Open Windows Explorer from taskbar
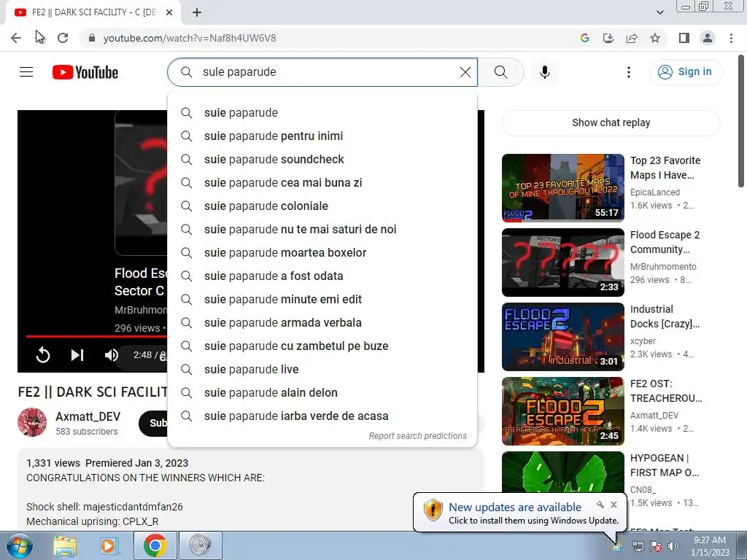The image size is (747, 560). coord(65,545)
